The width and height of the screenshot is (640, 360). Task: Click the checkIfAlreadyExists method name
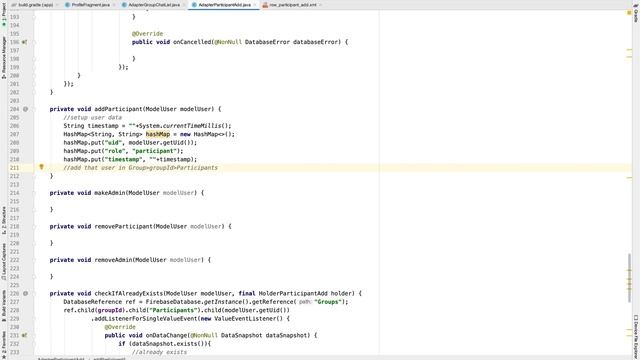129,293
